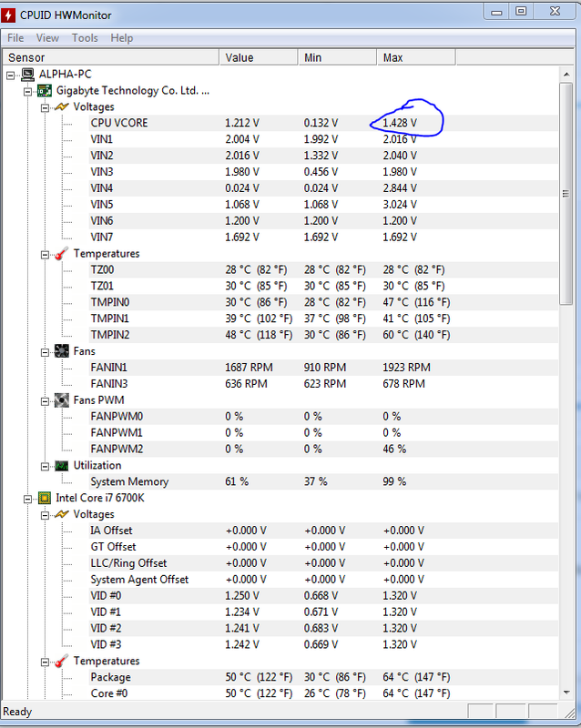The width and height of the screenshot is (581, 728).
Task: Click the Gigabyte Voltages lightning icon
Action: coord(62,106)
